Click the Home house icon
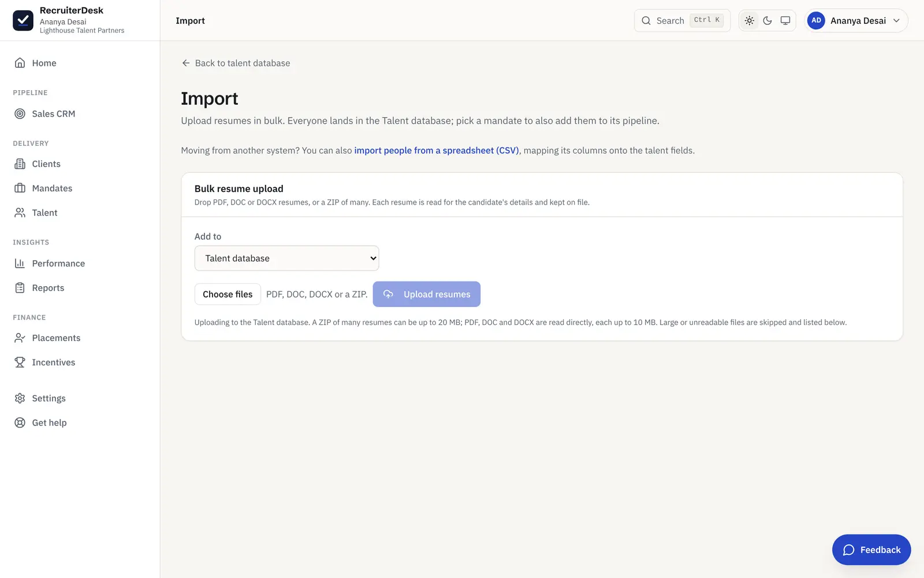Image resolution: width=924 pixels, height=578 pixels. coord(20,63)
